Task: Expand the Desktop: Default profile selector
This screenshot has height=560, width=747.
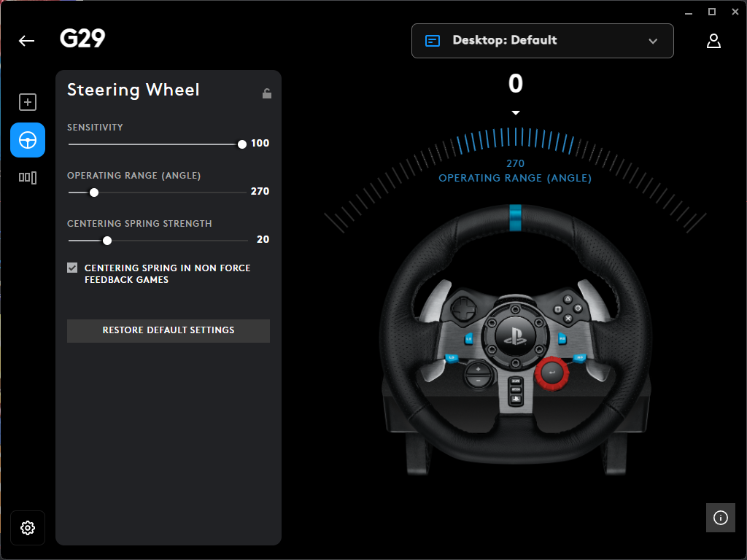Action: [543, 41]
